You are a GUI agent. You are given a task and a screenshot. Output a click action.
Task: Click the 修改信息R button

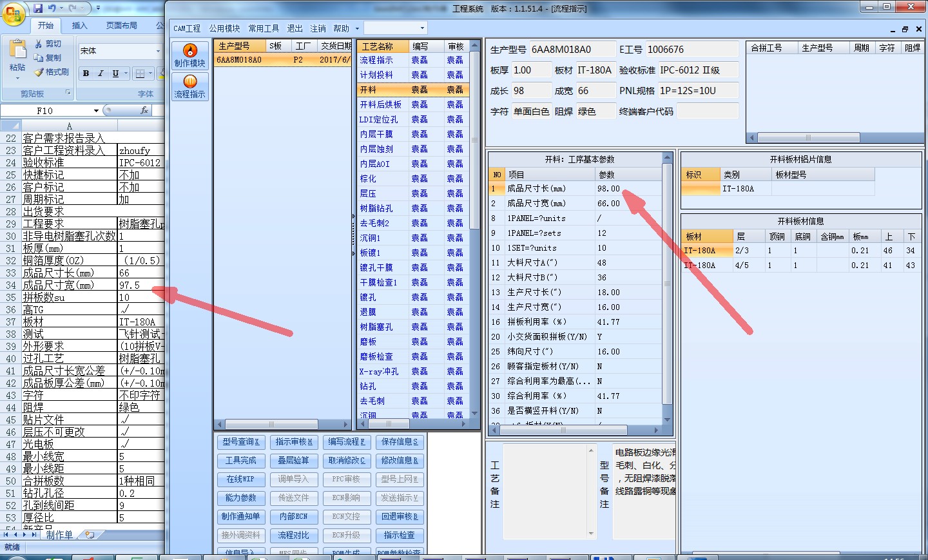[x=400, y=461]
